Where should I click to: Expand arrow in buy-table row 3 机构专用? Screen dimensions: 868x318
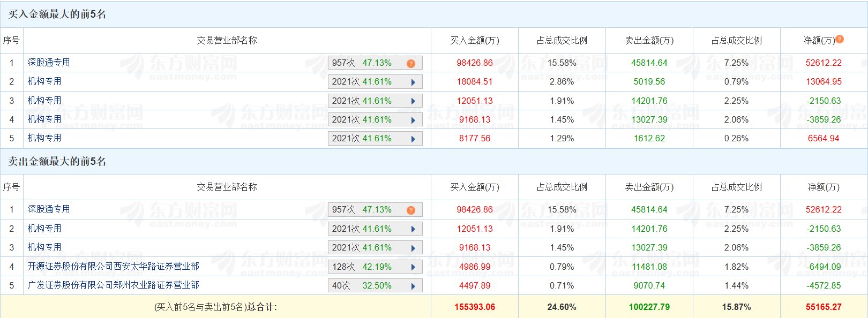coord(413,101)
